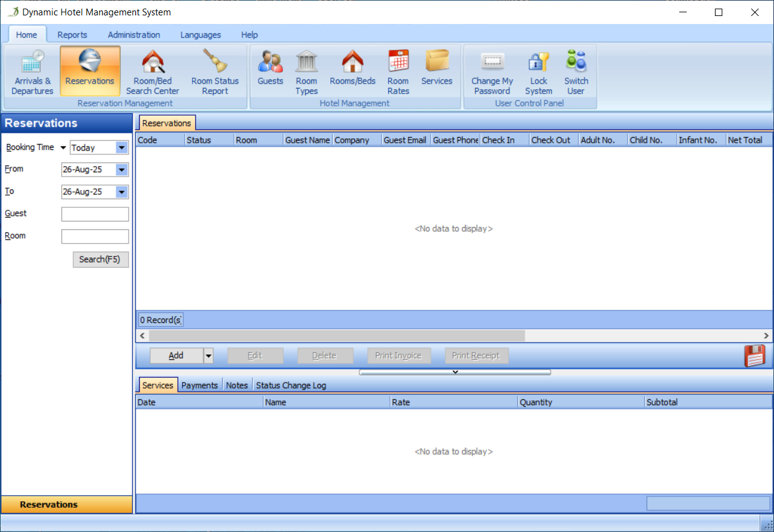The height and width of the screenshot is (532, 774).
Task: Expand the Add button dropdown arrow
Action: (x=208, y=355)
